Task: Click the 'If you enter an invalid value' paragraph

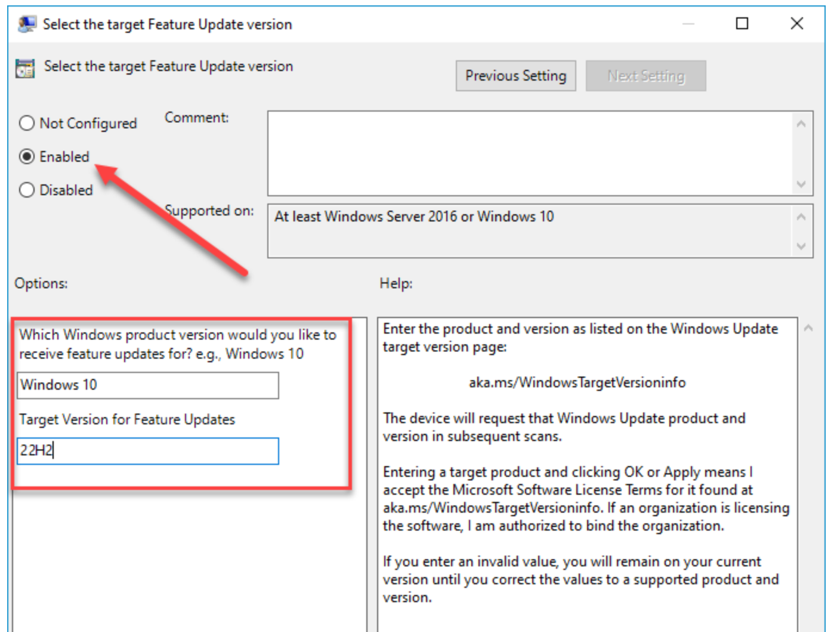Action: [580, 579]
